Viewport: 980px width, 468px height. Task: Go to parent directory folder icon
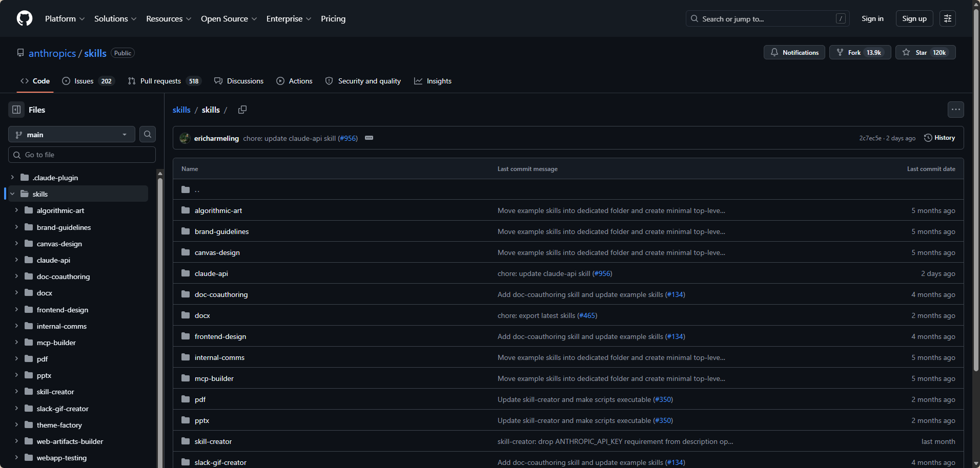point(186,189)
